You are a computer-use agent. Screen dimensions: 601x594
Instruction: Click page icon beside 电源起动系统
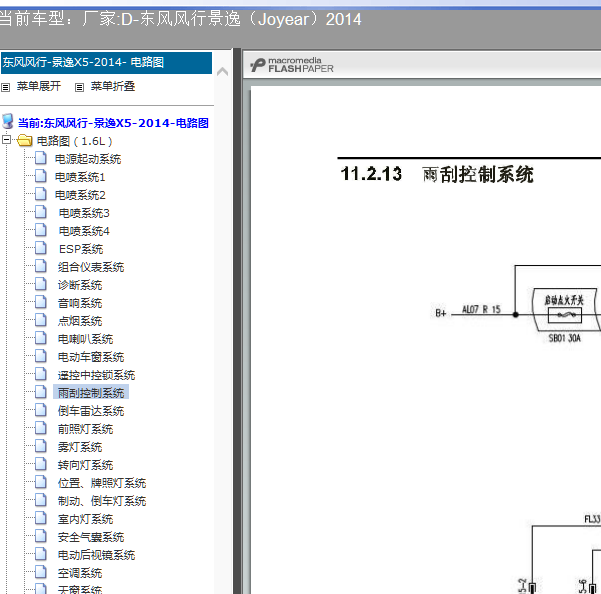41,158
